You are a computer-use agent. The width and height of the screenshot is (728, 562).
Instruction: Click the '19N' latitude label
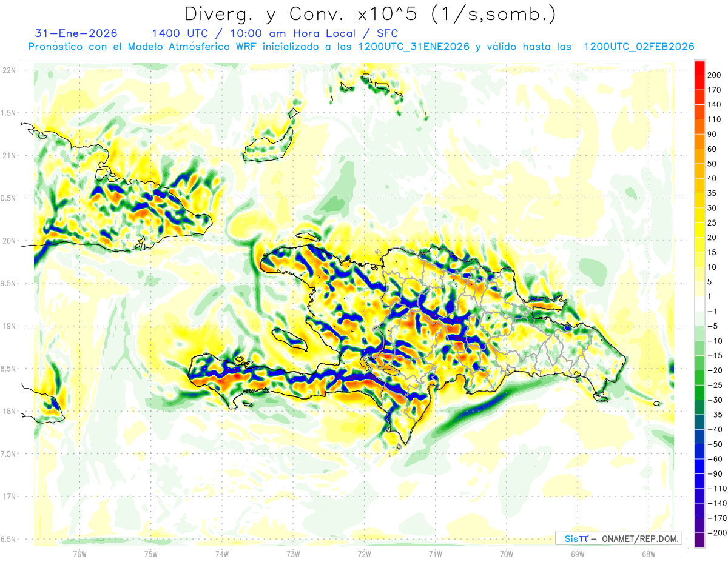point(9,326)
